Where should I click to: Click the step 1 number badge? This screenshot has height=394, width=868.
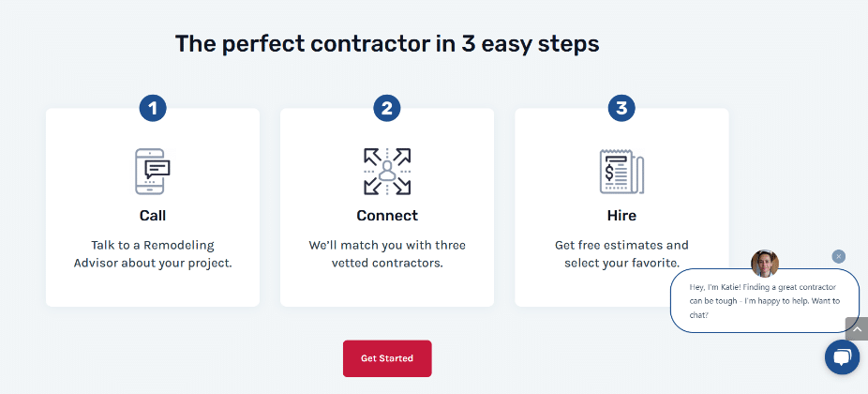pos(153,108)
